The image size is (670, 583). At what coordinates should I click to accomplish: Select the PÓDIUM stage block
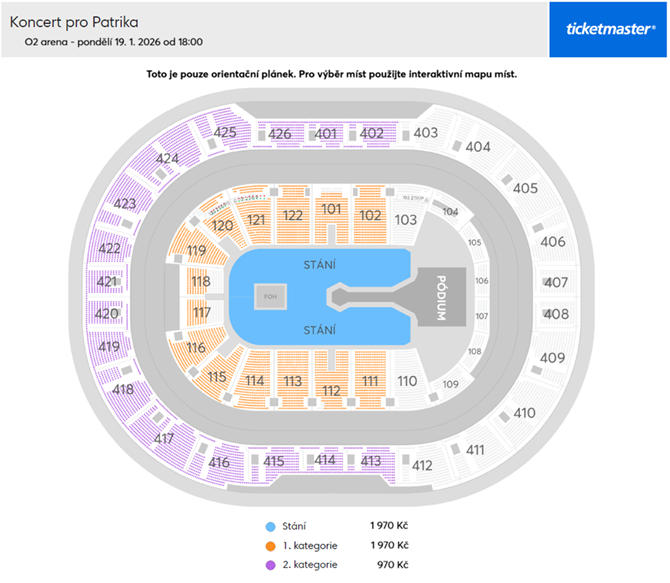441,296
